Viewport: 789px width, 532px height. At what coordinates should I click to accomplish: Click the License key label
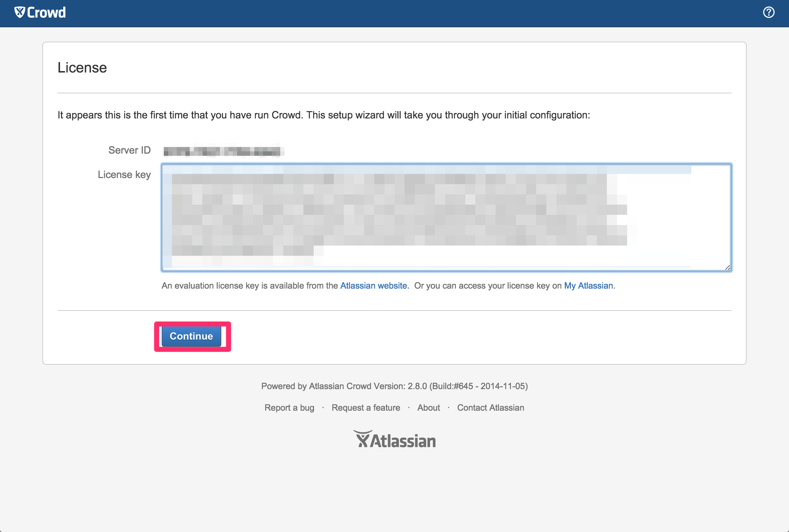pyautogui.click(x=124, y=175)
